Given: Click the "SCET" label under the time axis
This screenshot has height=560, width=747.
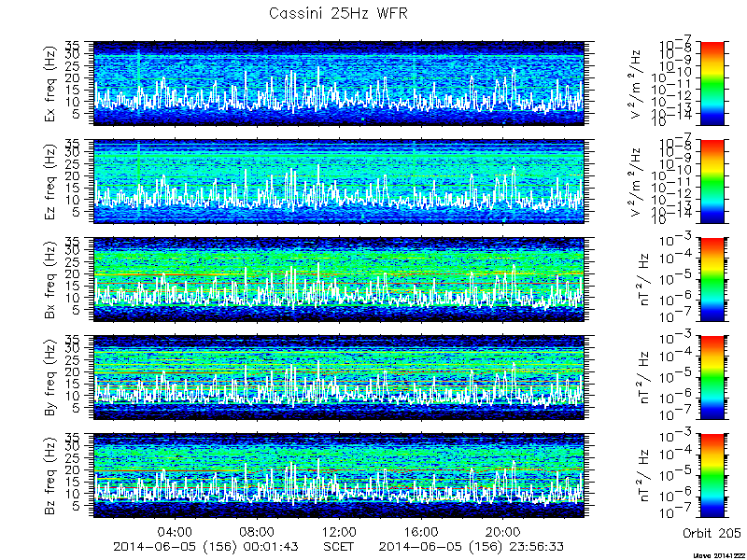Looking at the screenshot, I should pyautogui.click(x=339, y=547).
